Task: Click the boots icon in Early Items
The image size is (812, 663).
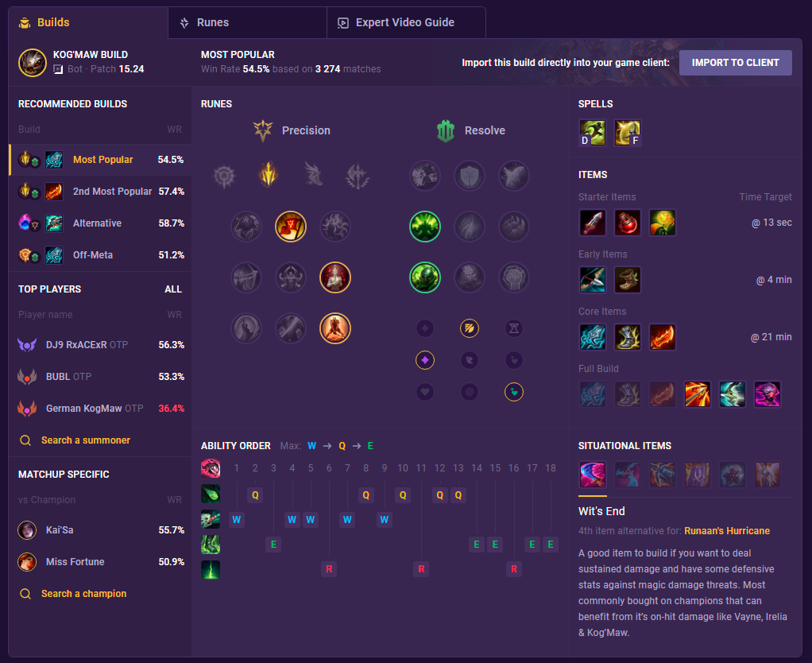Action: point(627,280)
